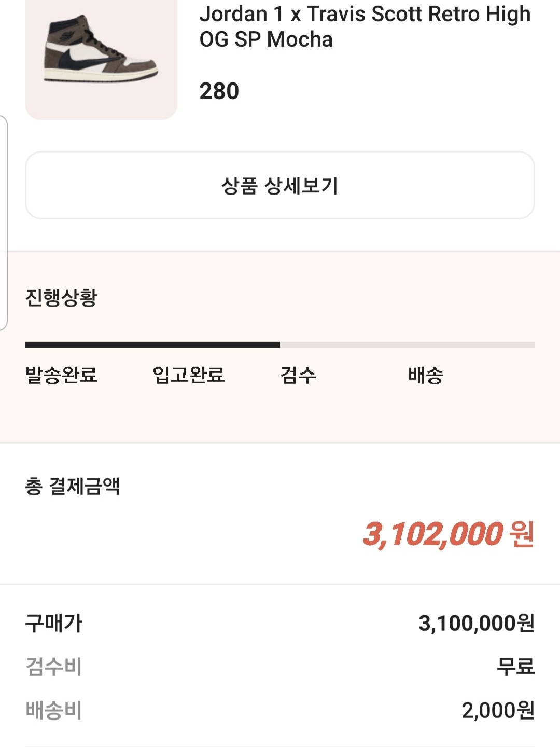Image resolution: width=560 pixels, height=747 pixels.
Task: Click the 3,100,000원 purchase price value
Action: click(x=477, y=623)
